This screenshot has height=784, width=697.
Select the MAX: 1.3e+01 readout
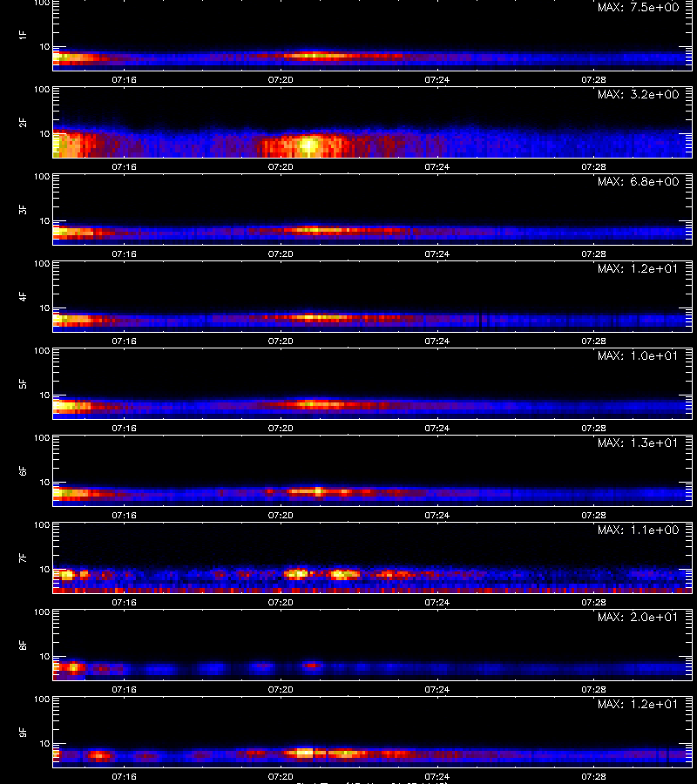click(638, 443)
